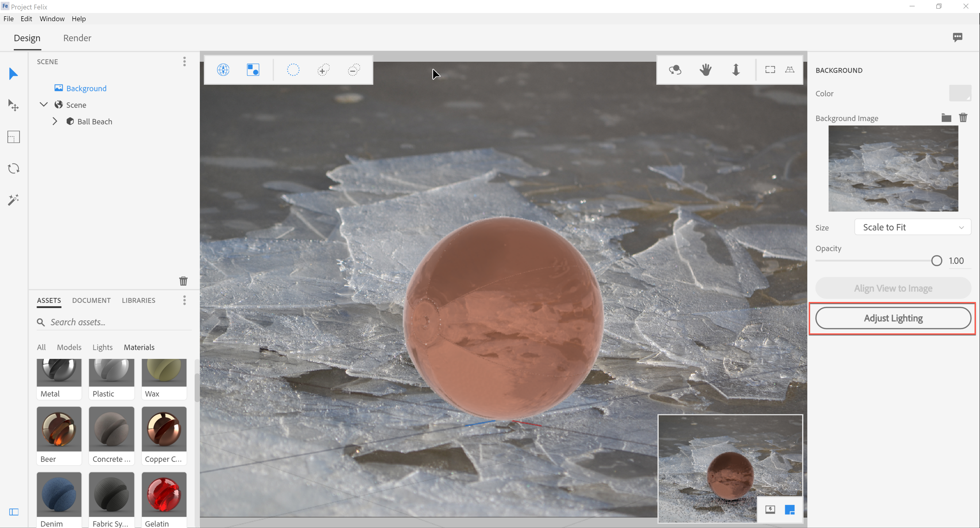This screenshot has height=528, width=980.
Task: Delete background image with trash icon
Action: point(963,117)
